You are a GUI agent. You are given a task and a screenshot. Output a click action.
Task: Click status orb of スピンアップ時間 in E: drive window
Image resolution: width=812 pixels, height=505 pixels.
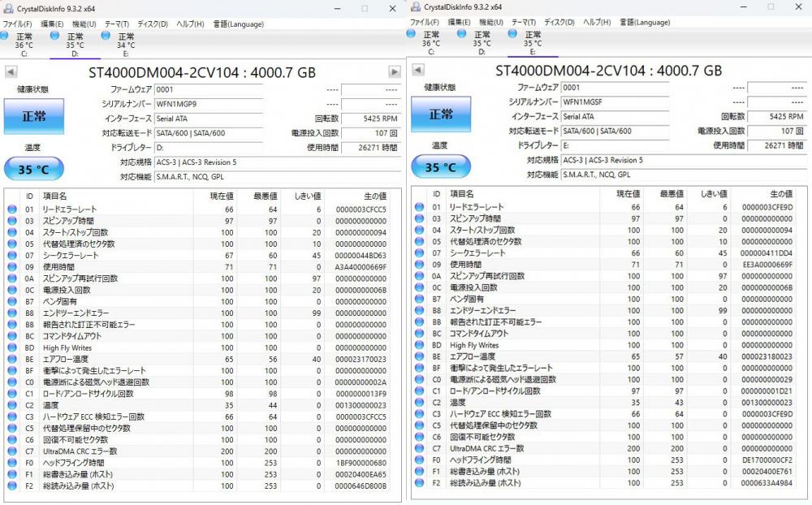(419, 218)
